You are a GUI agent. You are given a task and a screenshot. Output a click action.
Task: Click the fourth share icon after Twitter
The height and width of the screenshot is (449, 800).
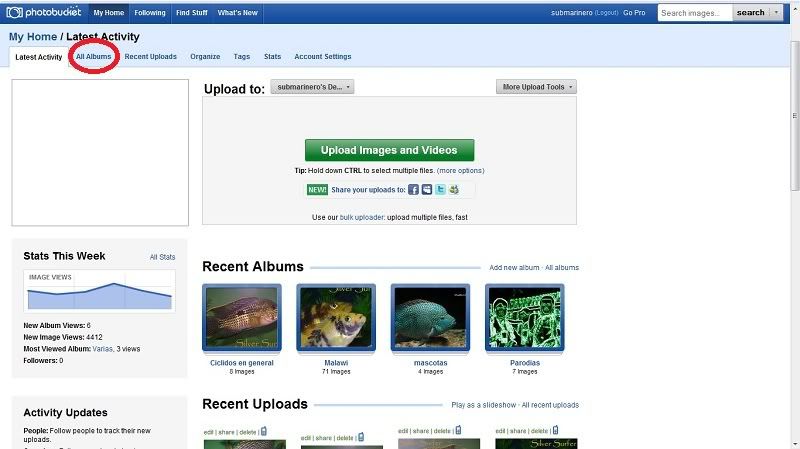pyautogui.click(x=454, y=190)
